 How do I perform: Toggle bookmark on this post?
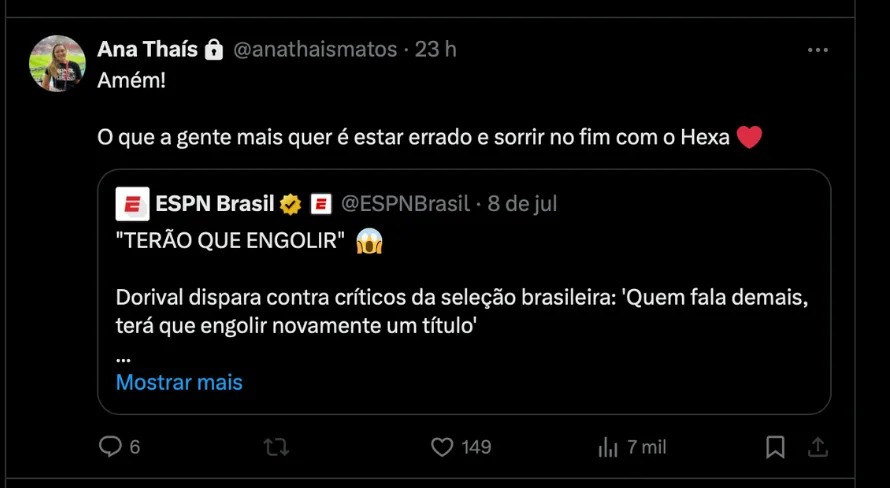[775, 446]
